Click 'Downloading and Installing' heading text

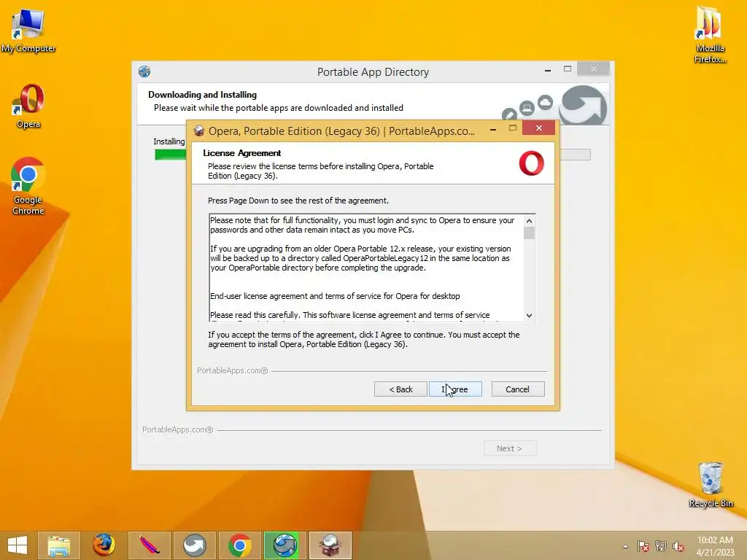[x=203, y=95]
